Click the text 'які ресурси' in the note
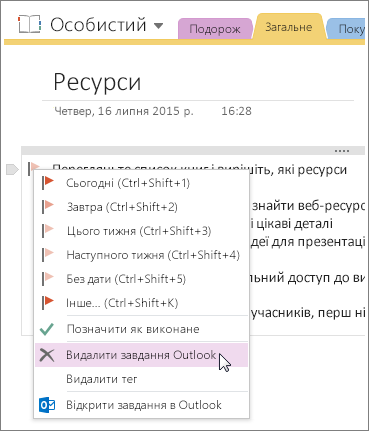This screenshot has height=431, width=369. pyautogui.click(x=311, y=170)
